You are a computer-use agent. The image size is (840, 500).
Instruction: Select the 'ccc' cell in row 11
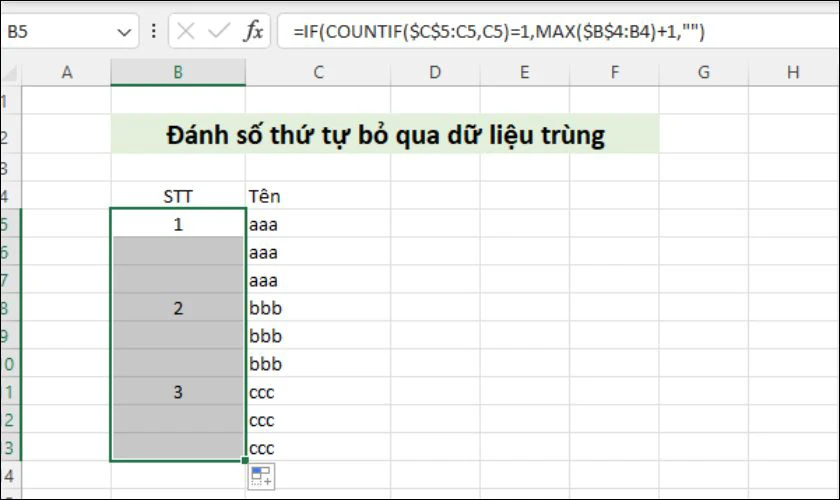tap(318, 392)
